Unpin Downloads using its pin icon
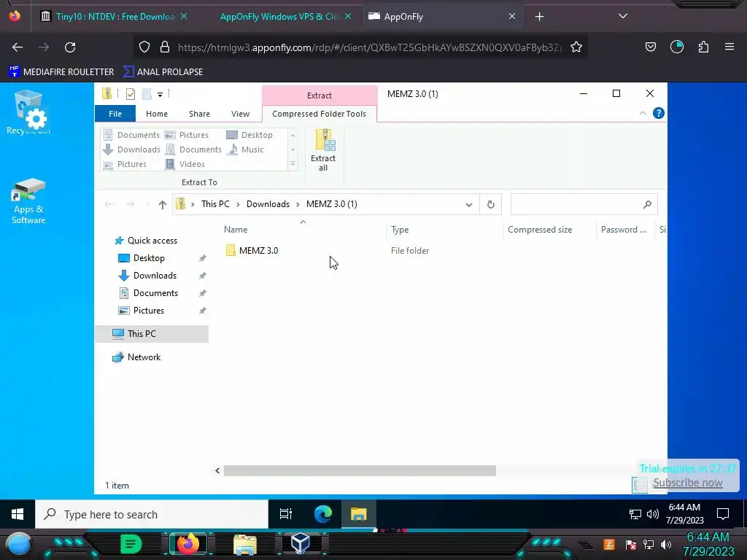Viewport: 747px width, 560px height. click(203, 276)
